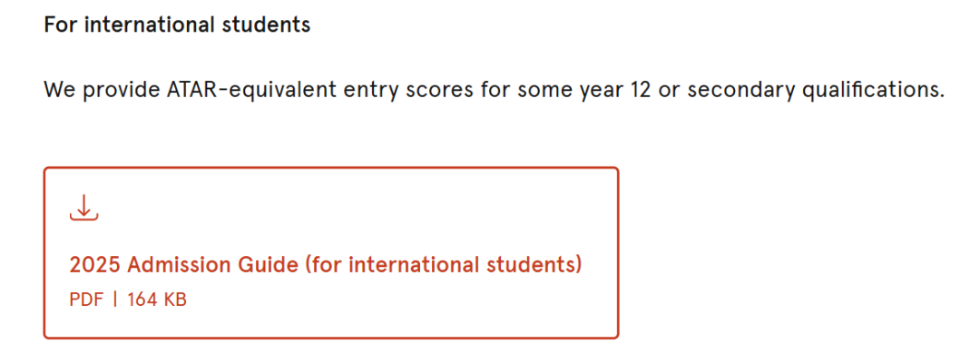The width and height of the screenshot is (980, 364).
Task: Click the download arrow icon
Action: 83,207
